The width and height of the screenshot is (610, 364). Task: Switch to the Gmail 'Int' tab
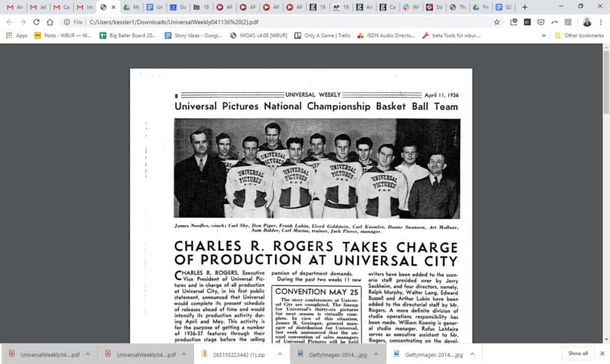pos(85,7)
